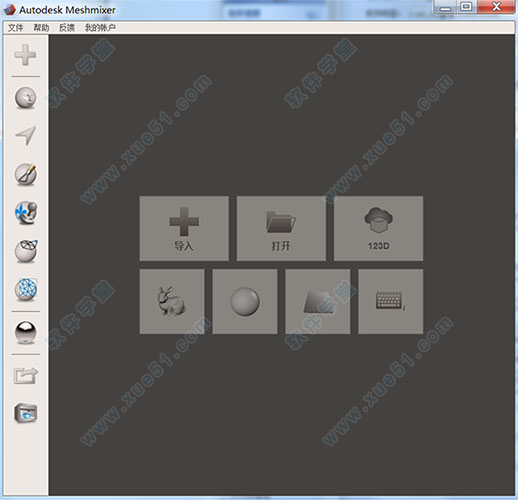The image size is (518, 500).
Task: Click the Import plus icon in sidebar
Action: [25, 55]
